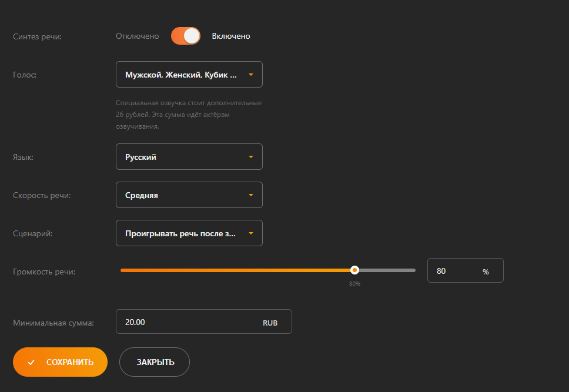The width and height of the screenshot is (569, 392).
Task: Open the language dropdown showing "Русский"
Action: point(181,157)
